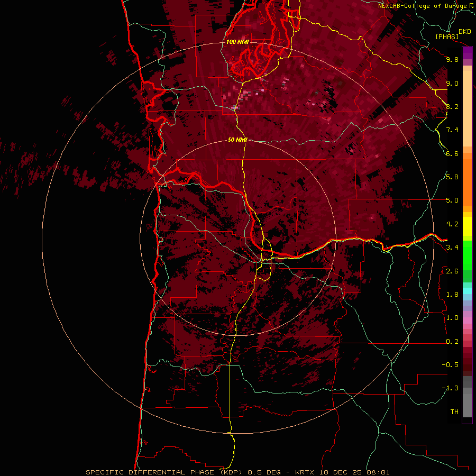Viewport: 476px width, 476px height.
Task: Click the [PHAS] legend heading
Action: click(x=447, y=37)
